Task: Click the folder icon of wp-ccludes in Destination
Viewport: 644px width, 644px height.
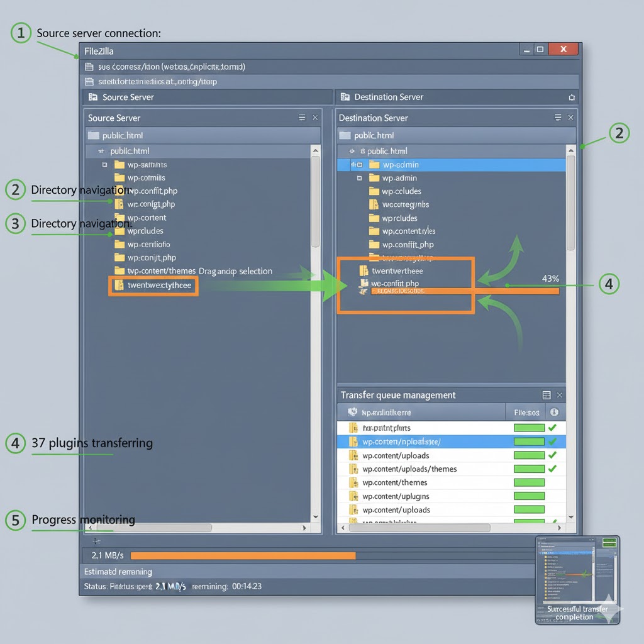Action: [374, 191]
